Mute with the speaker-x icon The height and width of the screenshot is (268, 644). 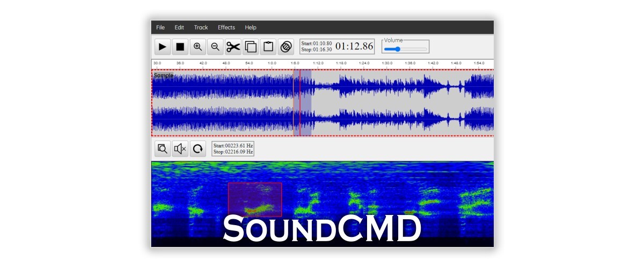pos(180,148)
